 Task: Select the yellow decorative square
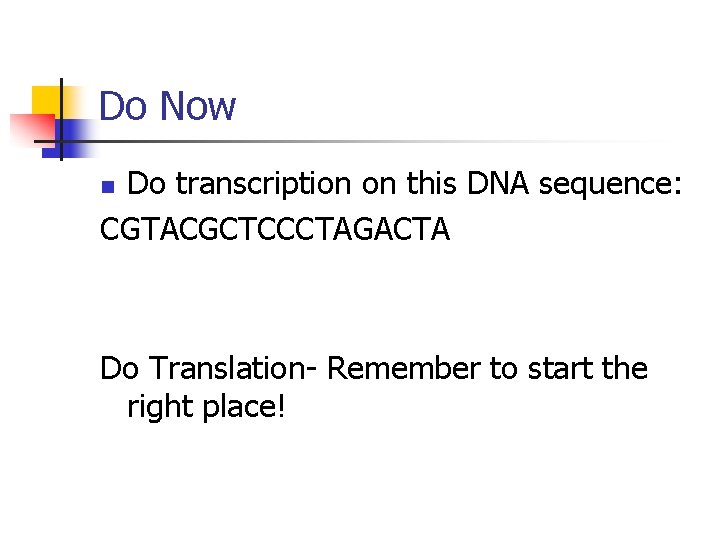[44, 100]
